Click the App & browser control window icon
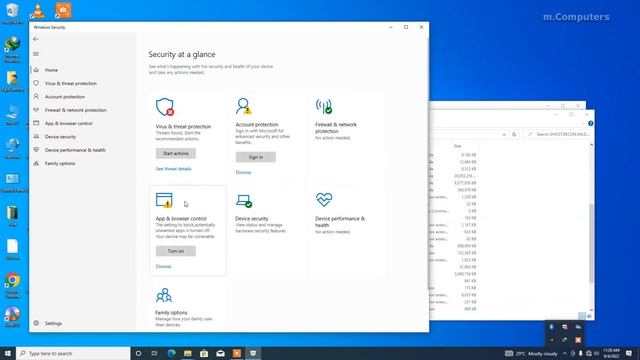 point(164,200)
